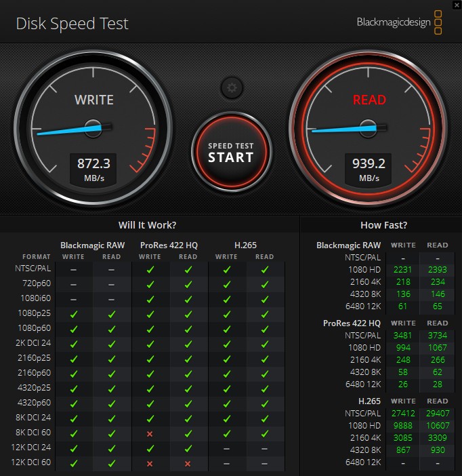Image resolution: width=462 pixels, height=476 pixels.
Task: Click the 3481 ProRes NTSC/PAL write value
Action: 402,336
